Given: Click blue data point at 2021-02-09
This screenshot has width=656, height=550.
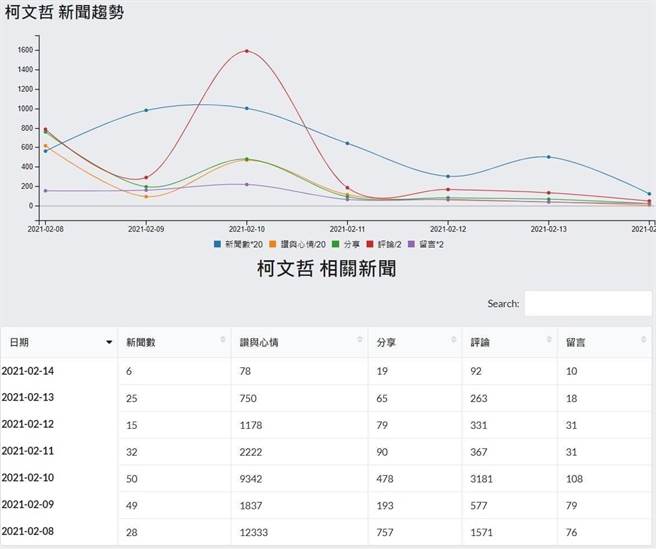Looking at the screenshot, I should [x=146, y=110].
